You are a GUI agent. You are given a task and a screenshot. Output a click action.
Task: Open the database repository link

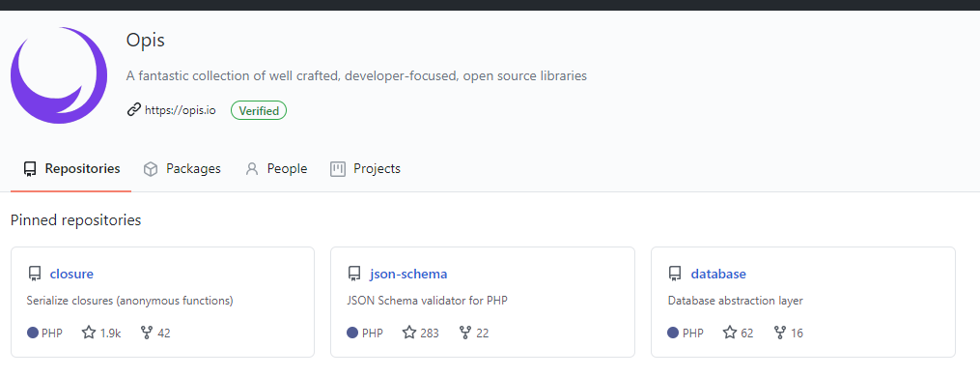click(718, 274)
